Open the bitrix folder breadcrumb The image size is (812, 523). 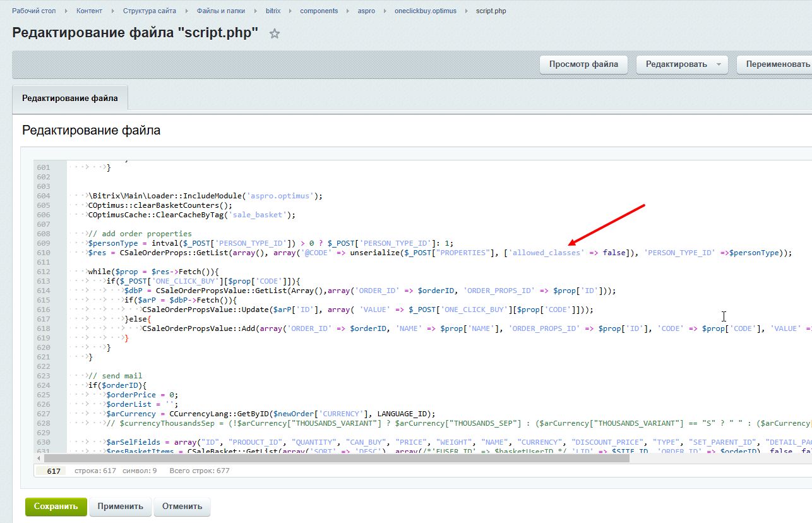pyautogui.click(x=274, y=11)
